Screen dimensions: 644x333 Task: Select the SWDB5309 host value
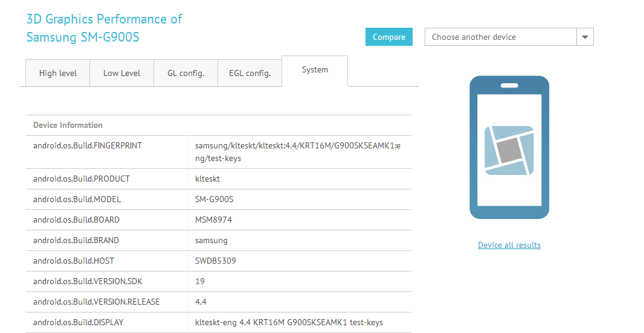point(216,261)
